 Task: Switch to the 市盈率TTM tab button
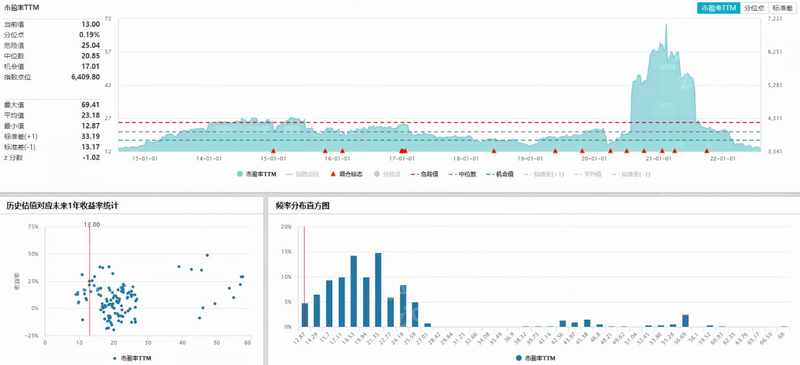718,8
